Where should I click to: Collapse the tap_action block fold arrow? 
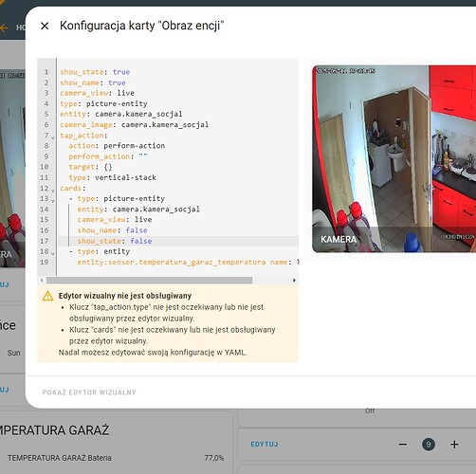tap(53, 137)
